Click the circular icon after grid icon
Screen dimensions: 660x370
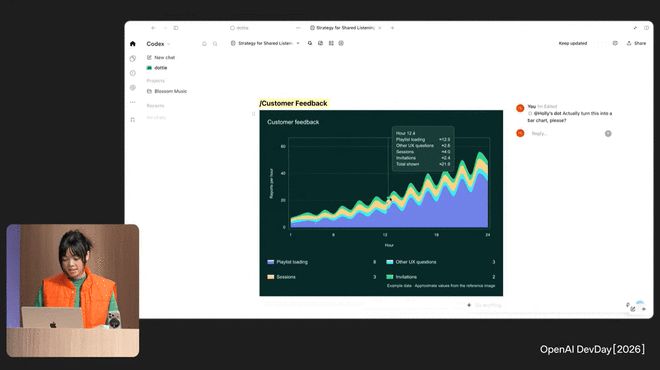(x=341, y=43)
